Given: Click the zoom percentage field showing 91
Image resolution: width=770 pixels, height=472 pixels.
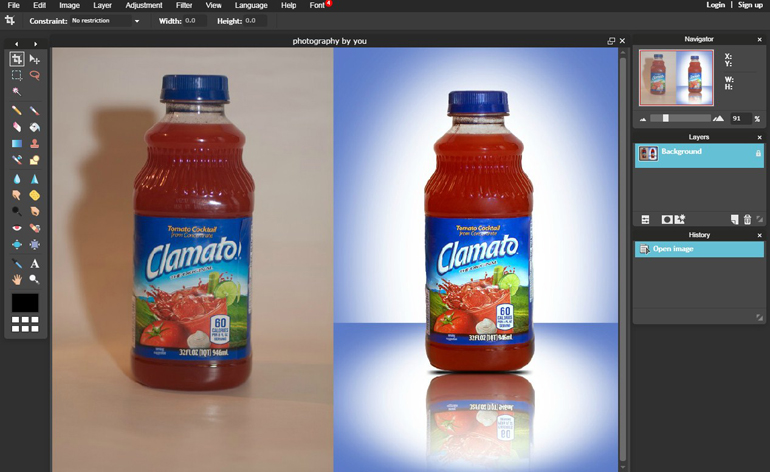Looking at the screenshot, I should pos(740,118).
